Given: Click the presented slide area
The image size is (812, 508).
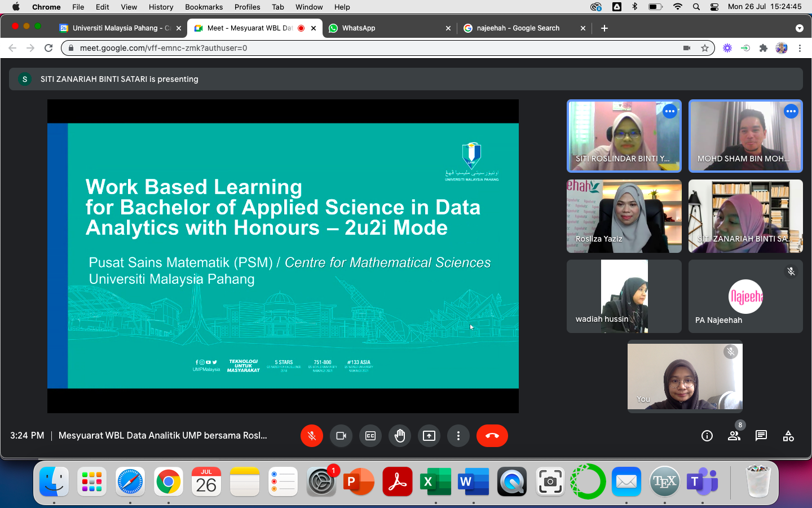Looking at the screenshot, I should click(283, 256).
